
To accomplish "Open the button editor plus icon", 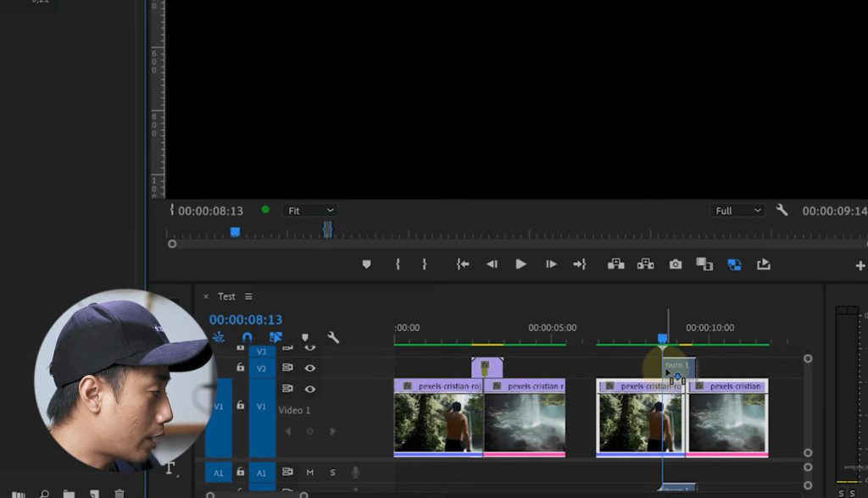I will pyautogui.click(x=860, y=266).
